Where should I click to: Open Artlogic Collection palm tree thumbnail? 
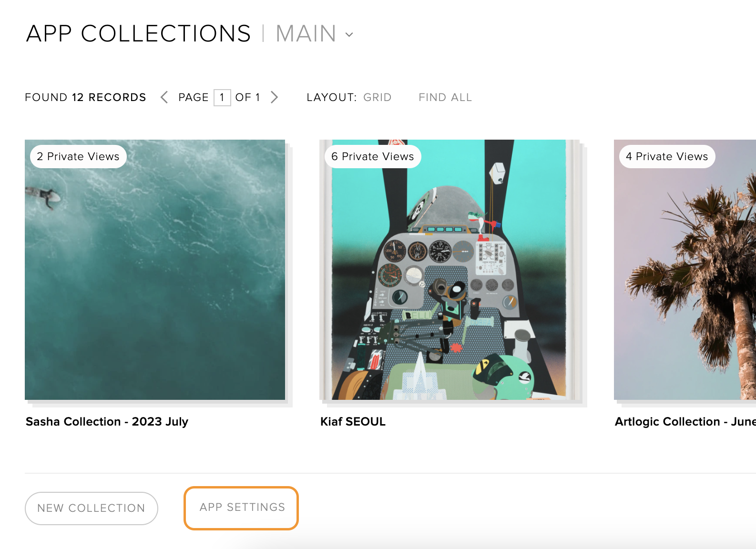[x=685, y=270]
